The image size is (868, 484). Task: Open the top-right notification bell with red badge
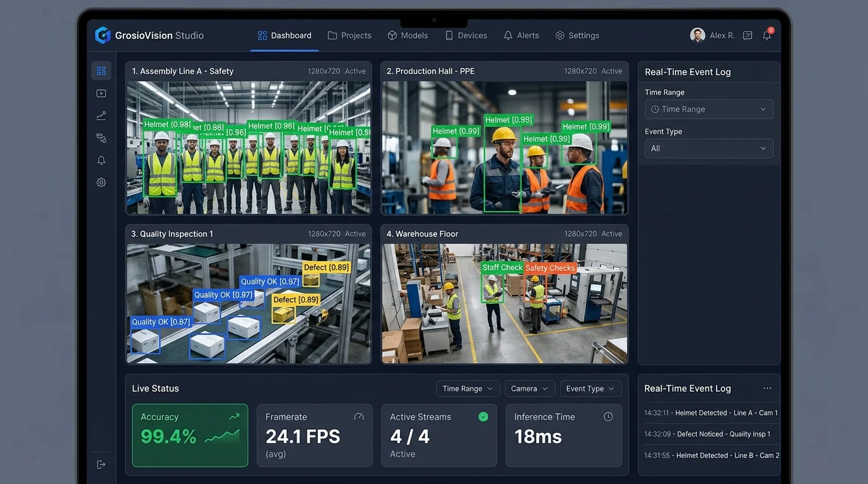(x=767, y=35)
